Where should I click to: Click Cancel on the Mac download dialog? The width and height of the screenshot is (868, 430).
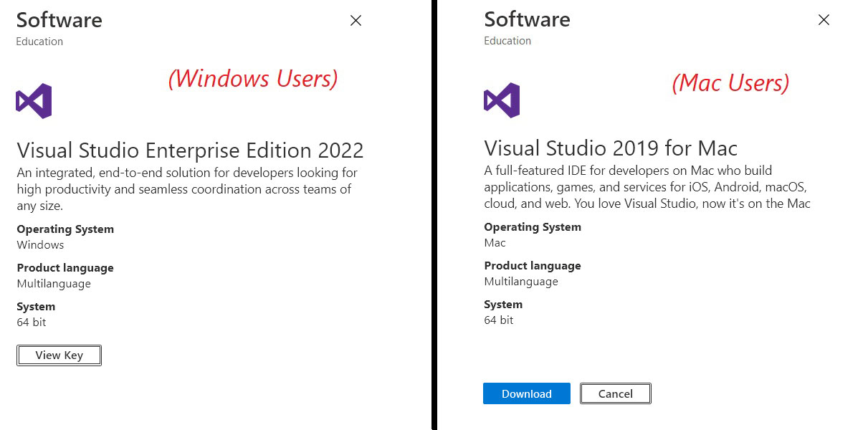(615, 393)
